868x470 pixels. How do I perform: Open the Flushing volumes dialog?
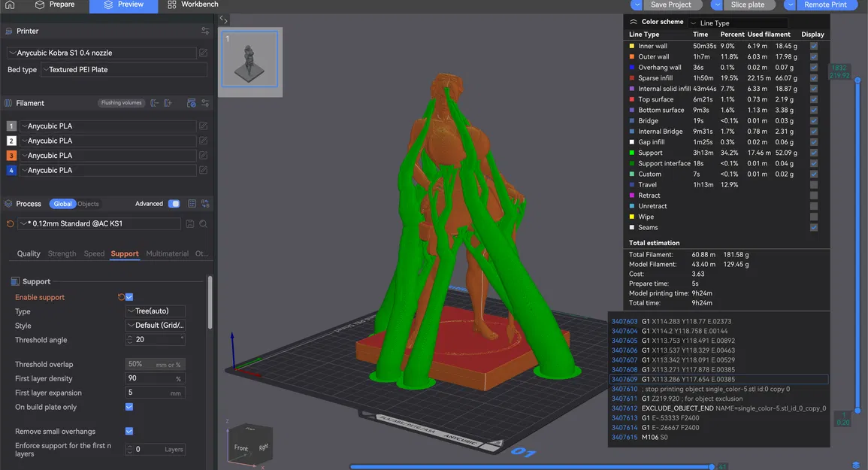pos(120,103)
